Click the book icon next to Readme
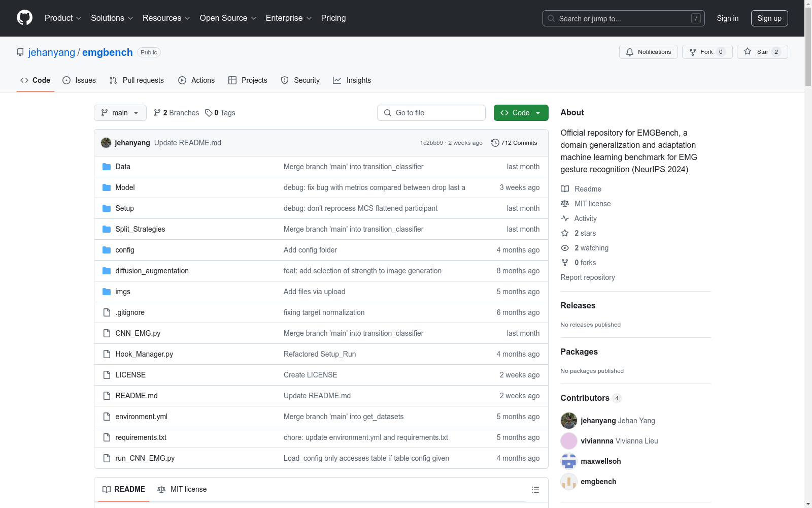This screenshot has height=508, width=812. point(565,189)
